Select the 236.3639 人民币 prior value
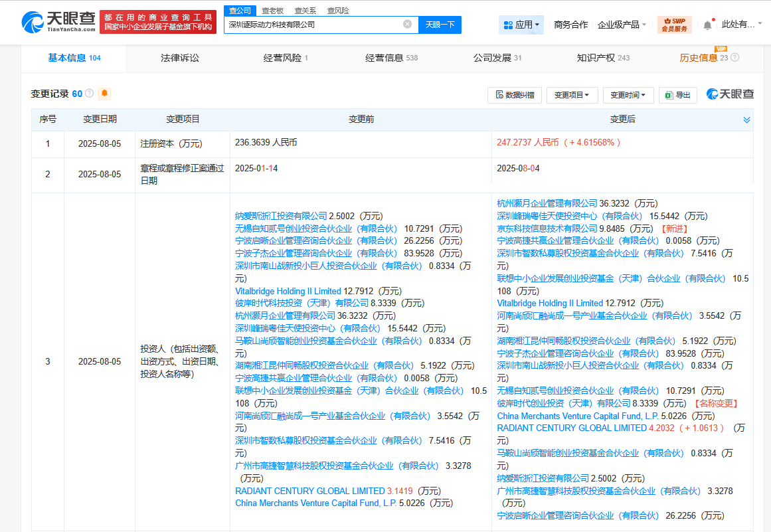Screen dimensions: 771x532 pyautogui.click(x=266, y=143)
